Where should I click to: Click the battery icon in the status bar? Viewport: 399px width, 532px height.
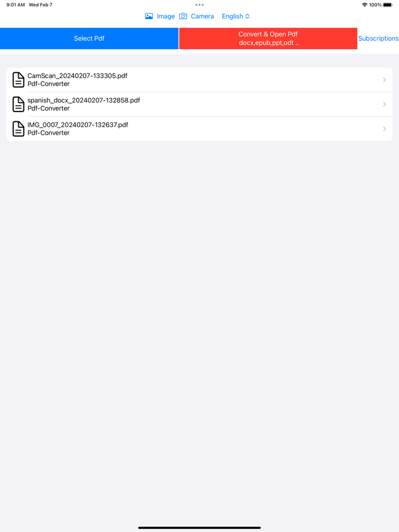389,5
